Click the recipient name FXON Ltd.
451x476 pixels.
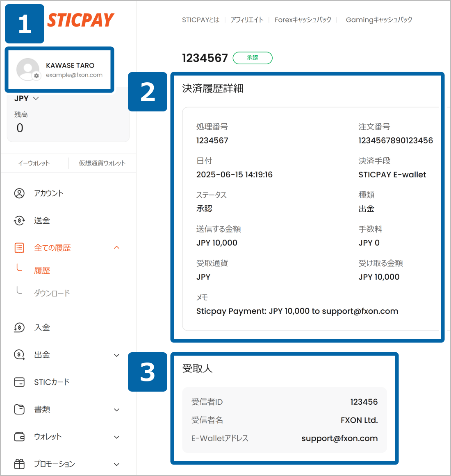(x=359, y=420)
